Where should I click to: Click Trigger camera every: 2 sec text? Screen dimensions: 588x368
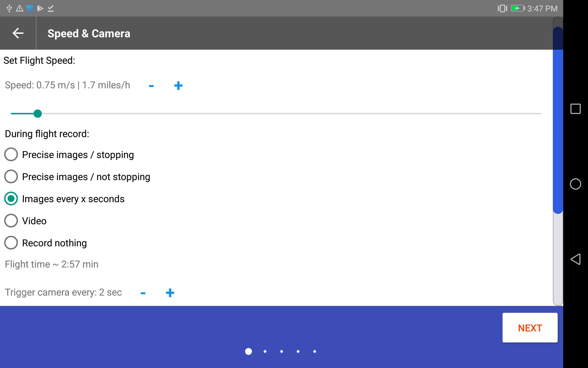tap(63, 292)
